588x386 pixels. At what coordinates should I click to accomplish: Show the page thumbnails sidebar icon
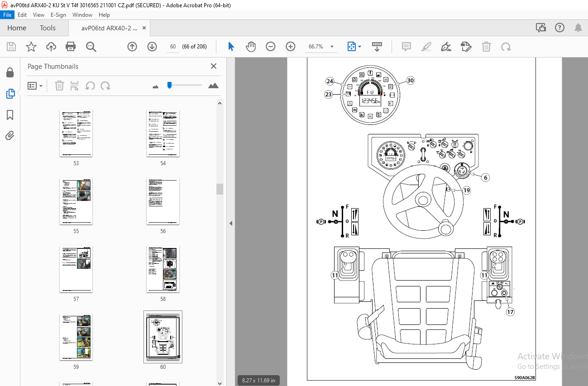coord(10,94)
